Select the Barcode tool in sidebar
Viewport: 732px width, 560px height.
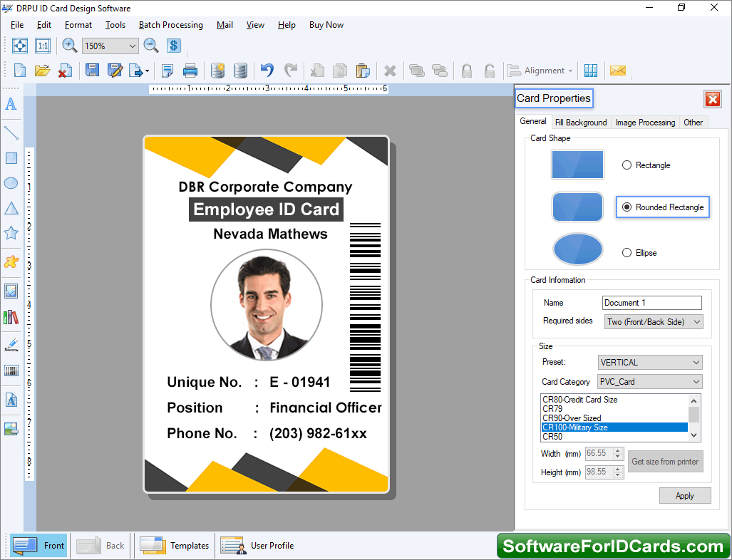[x=11, y=370]
